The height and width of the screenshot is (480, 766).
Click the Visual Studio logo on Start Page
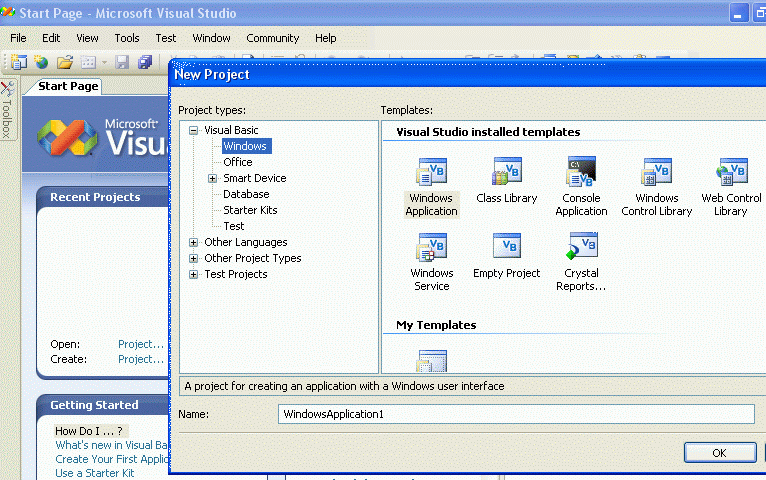(67, 138)
